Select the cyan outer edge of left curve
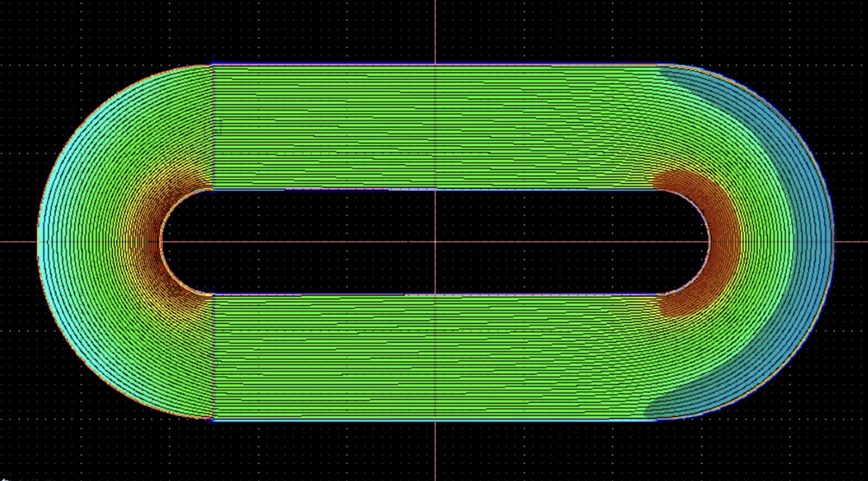868x481 pixels. click(x=43, y=242)
